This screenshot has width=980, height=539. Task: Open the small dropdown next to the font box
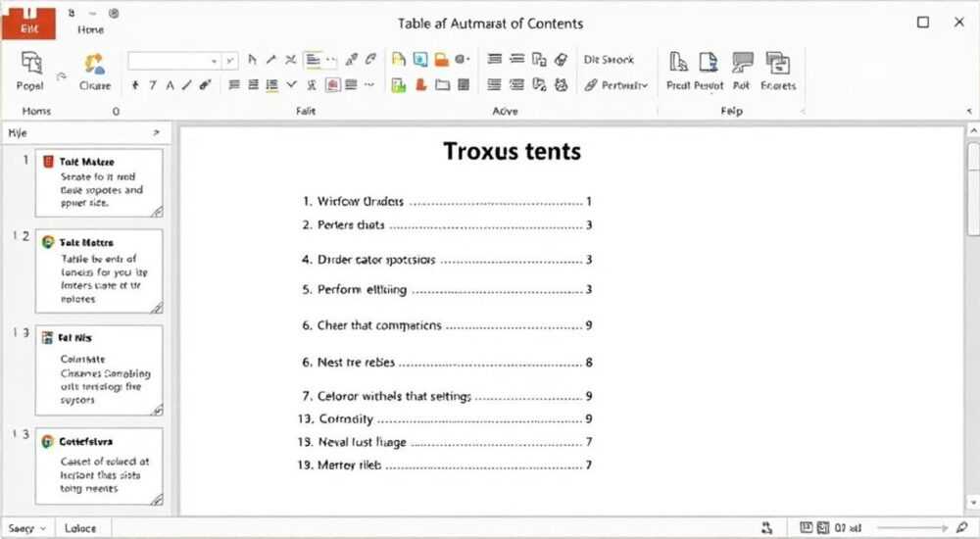tap(230, 61)
